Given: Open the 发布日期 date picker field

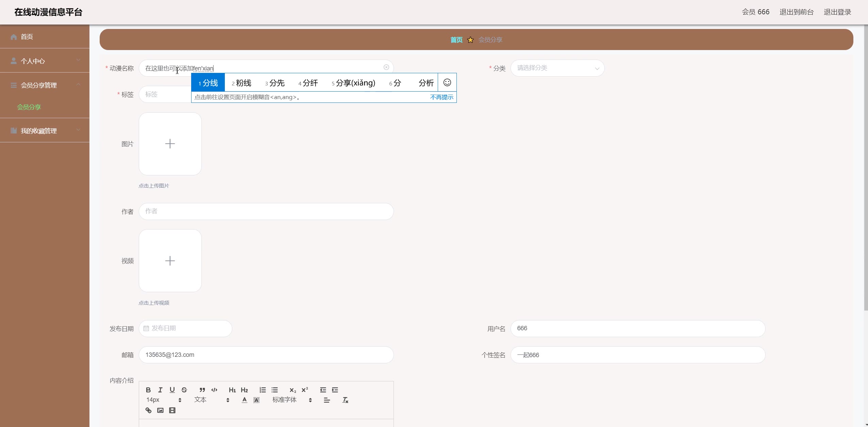Looking at the screenshot, I should (x=185, y=329).
